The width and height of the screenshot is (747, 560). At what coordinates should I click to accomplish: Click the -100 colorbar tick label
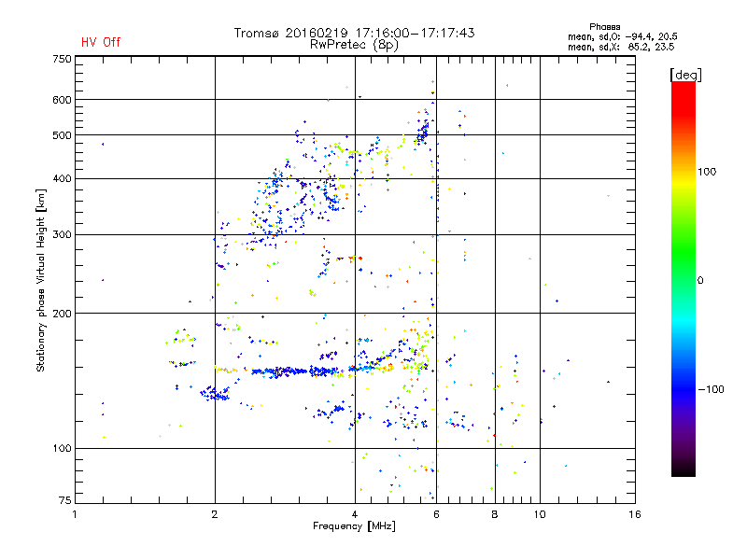(711, 389)
